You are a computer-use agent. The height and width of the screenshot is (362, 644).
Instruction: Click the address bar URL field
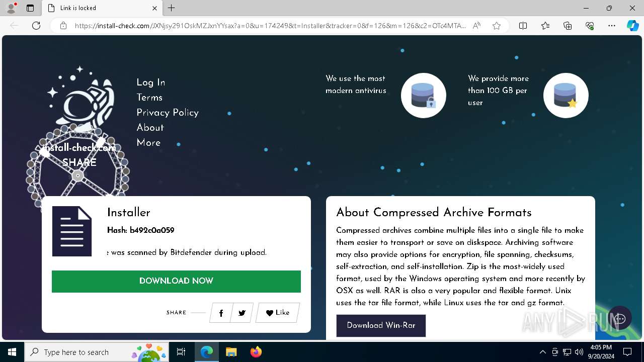[x=270, y=26]
